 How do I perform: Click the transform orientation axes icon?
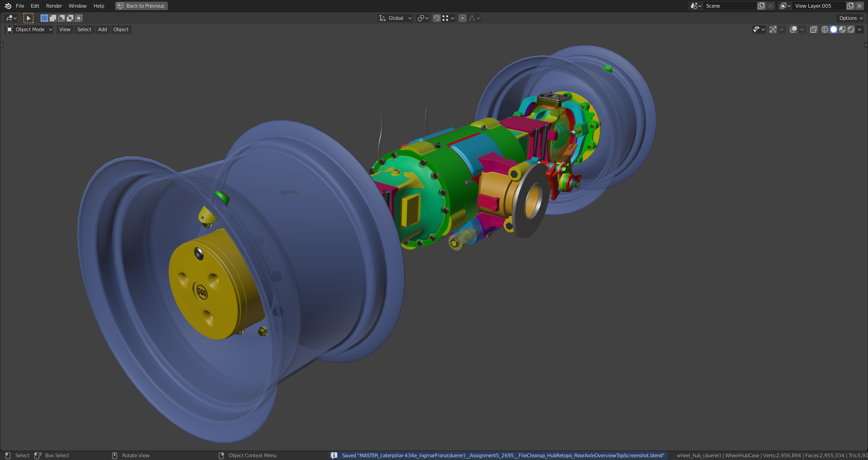pos(382,18)
